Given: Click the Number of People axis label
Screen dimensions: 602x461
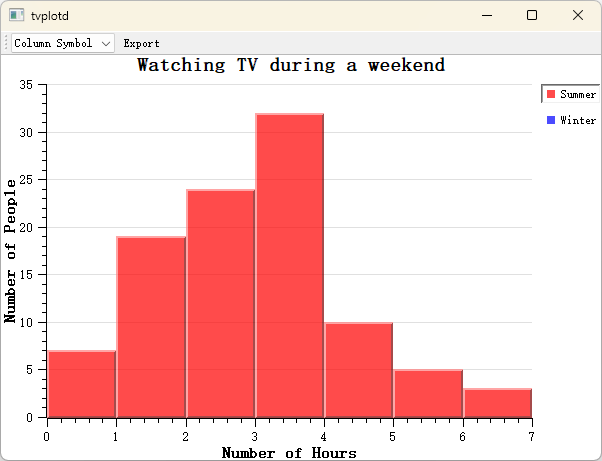Looking at the screenshot, I should tap(10, 251).
